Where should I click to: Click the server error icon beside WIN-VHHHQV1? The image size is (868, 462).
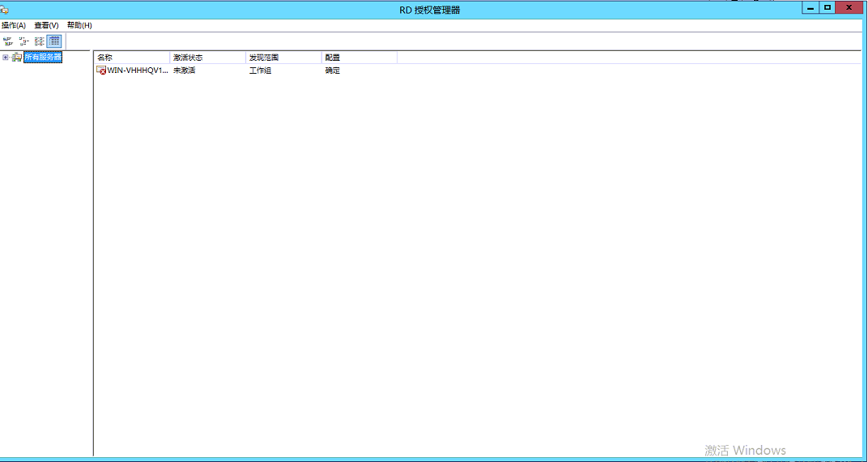[101, 71]
